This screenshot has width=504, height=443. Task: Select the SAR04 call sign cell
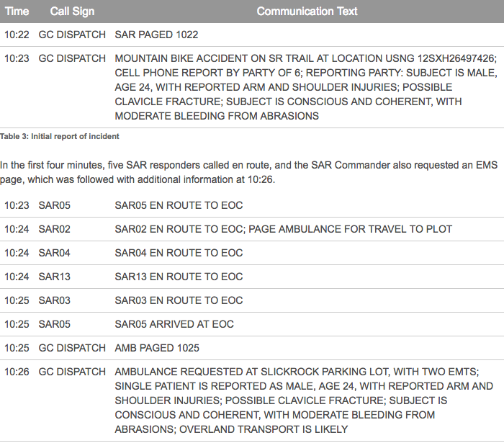tap(55, 253)
